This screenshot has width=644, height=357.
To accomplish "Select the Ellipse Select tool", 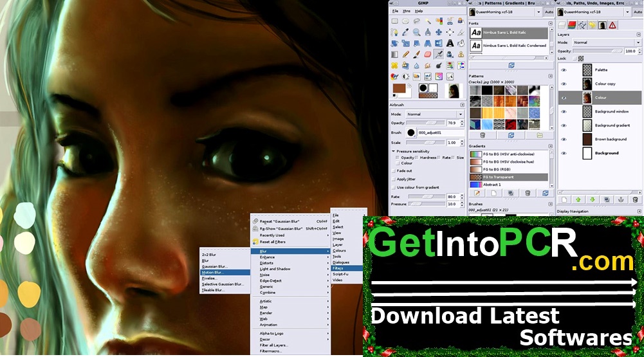I will 406,21.
